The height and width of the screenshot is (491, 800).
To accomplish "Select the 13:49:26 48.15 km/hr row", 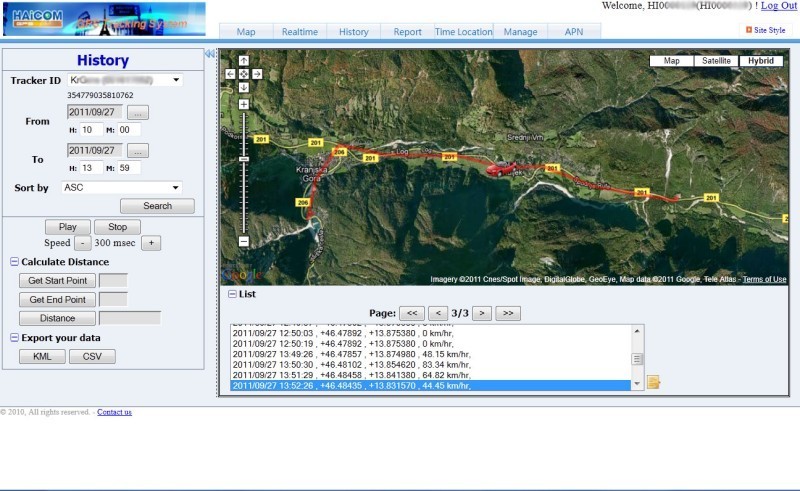I will click(430, 354).
